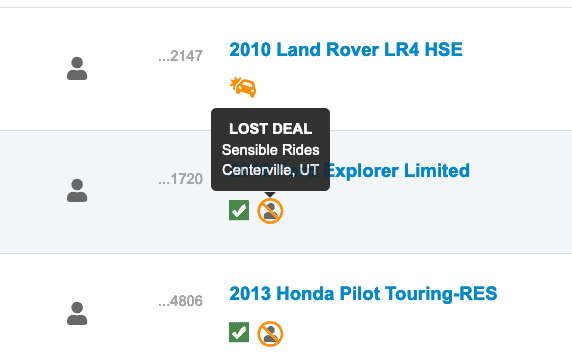Click lost deal icon under Honda Pilot
The width and height of the screenshot is (572, 360).
270,334
